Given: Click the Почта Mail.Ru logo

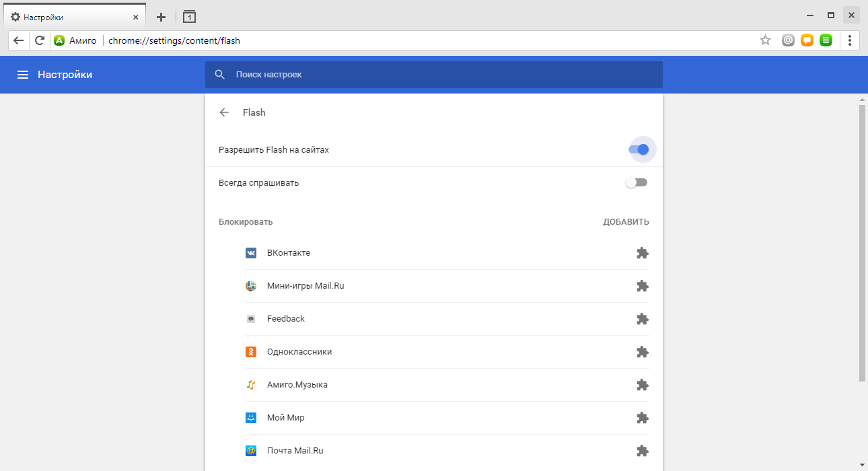Looking at the screenshot, I should (x=251, y=451).
